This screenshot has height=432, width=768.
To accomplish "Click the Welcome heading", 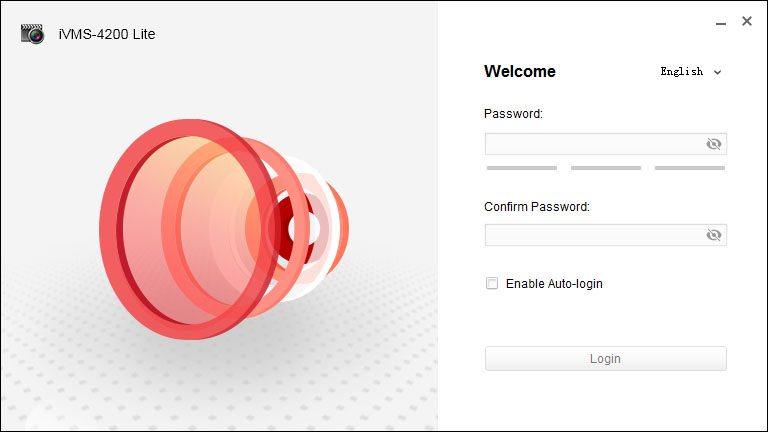I will [520, 72].
